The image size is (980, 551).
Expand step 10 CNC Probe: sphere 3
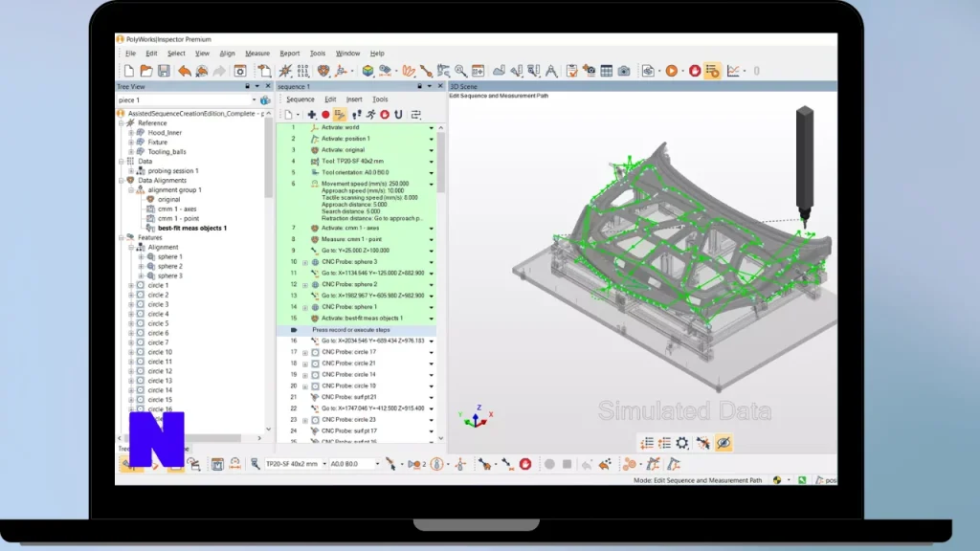305,262
